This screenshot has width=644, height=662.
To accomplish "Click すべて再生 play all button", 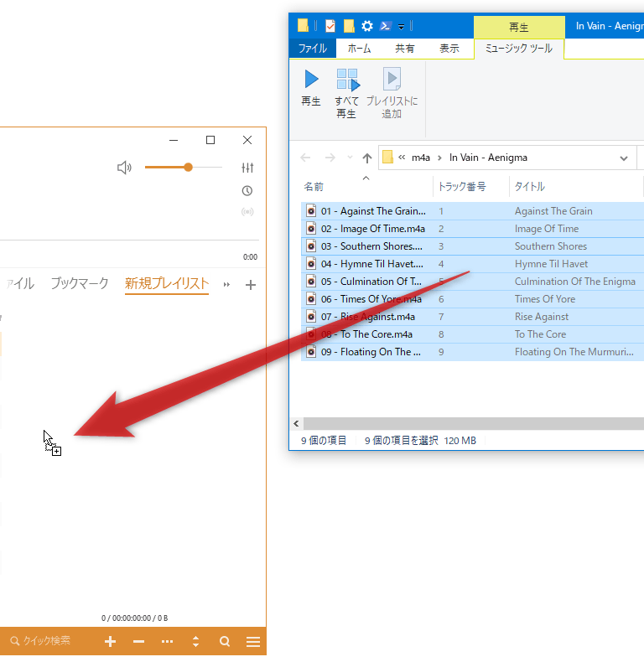I will [x=346, y=94].
